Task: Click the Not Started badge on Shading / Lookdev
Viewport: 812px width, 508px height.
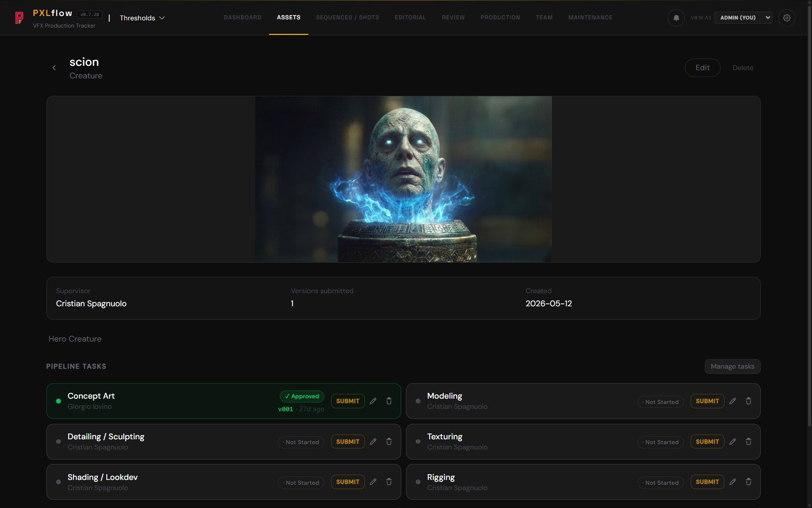Action: click(301, 483)
